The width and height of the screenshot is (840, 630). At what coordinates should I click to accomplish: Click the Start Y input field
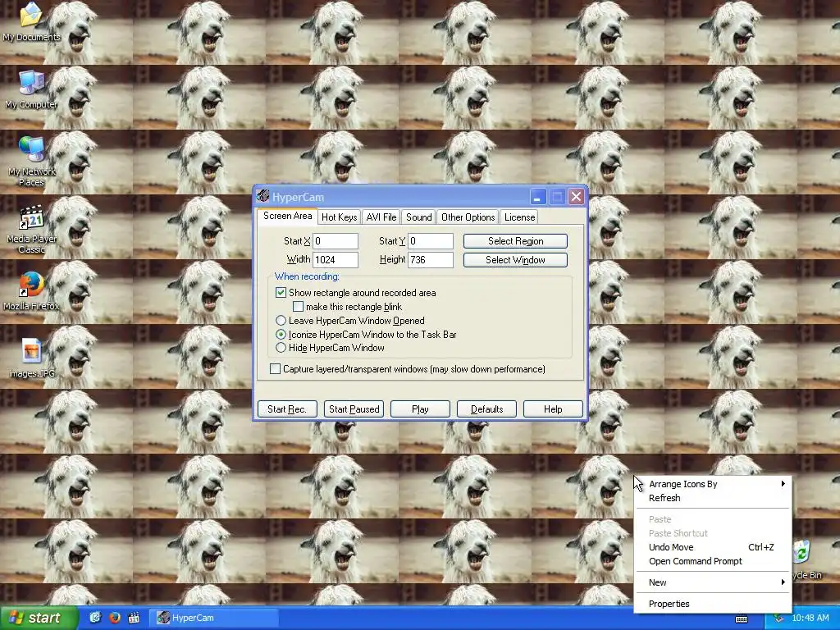tap(431, 241)
